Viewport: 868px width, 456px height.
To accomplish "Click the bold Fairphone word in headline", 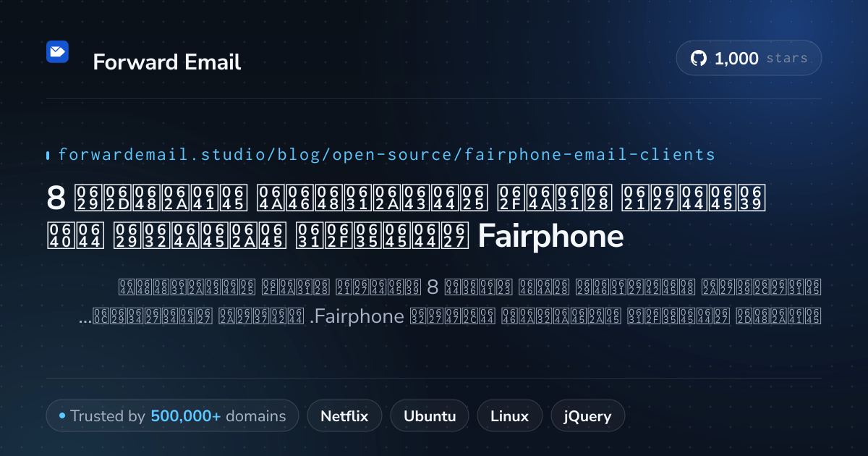I will click(x=550, y=237).
